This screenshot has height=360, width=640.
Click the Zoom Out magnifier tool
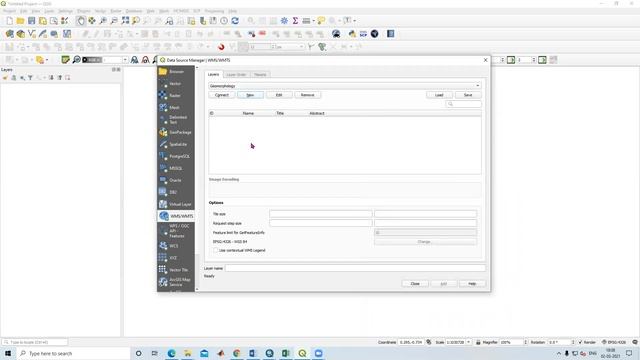point(114,21)
